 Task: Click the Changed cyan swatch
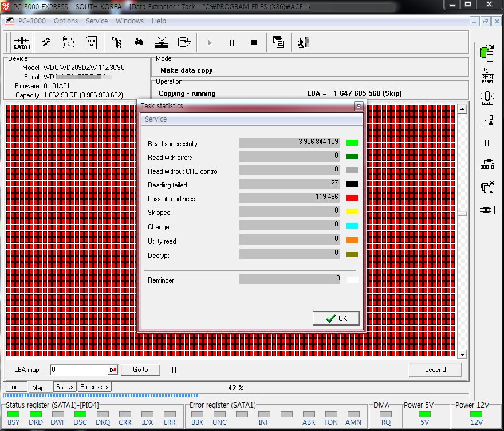click(x=352, y=226)
